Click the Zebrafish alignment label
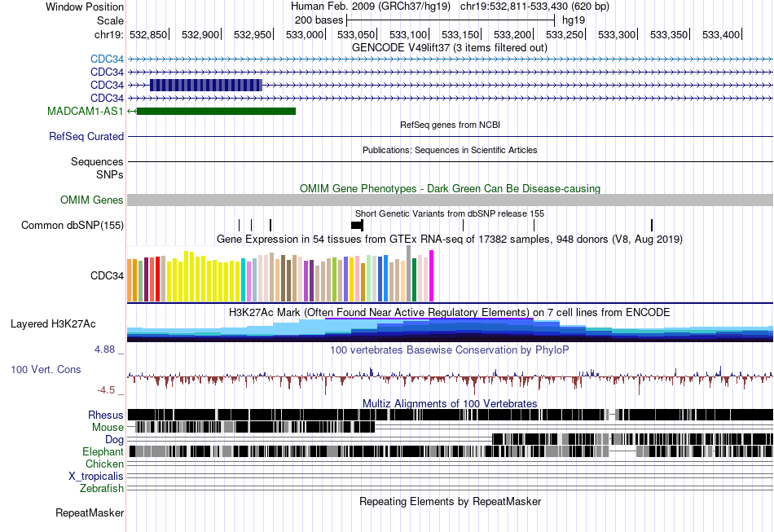 [x=102, y=488]
